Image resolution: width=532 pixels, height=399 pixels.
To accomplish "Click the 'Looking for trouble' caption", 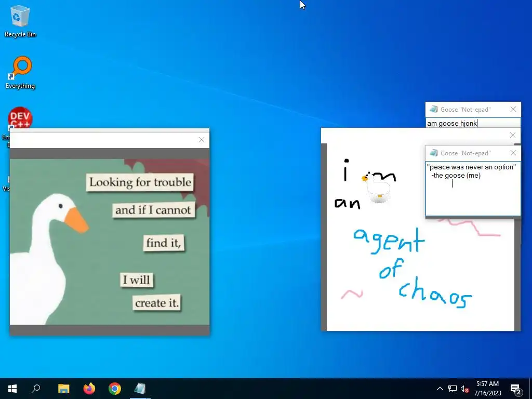I will (x=140, y=182).
